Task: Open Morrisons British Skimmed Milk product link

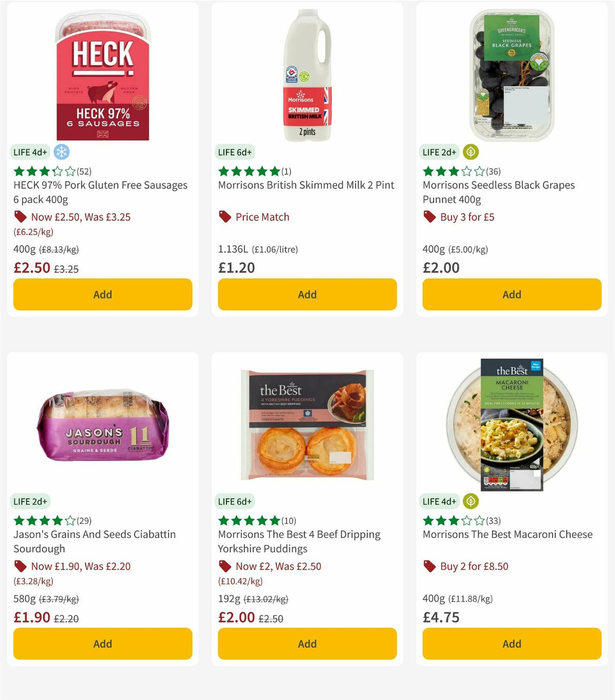Action: pos(306,185)
